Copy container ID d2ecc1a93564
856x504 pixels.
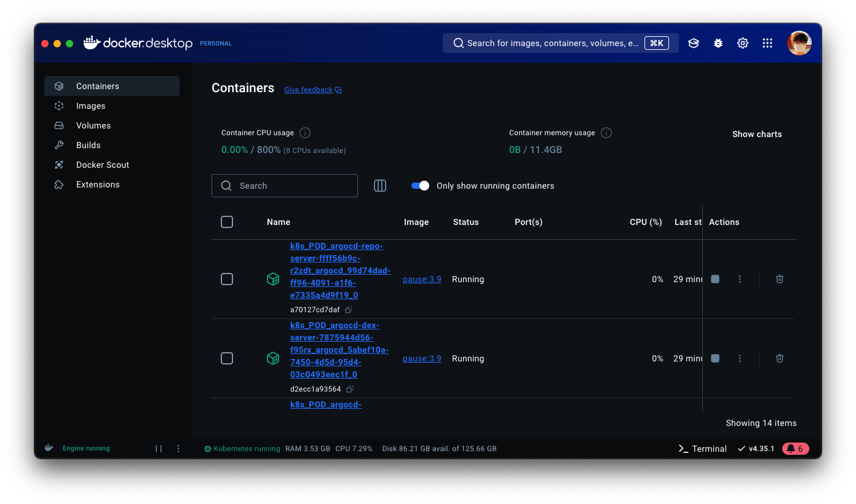350,389
